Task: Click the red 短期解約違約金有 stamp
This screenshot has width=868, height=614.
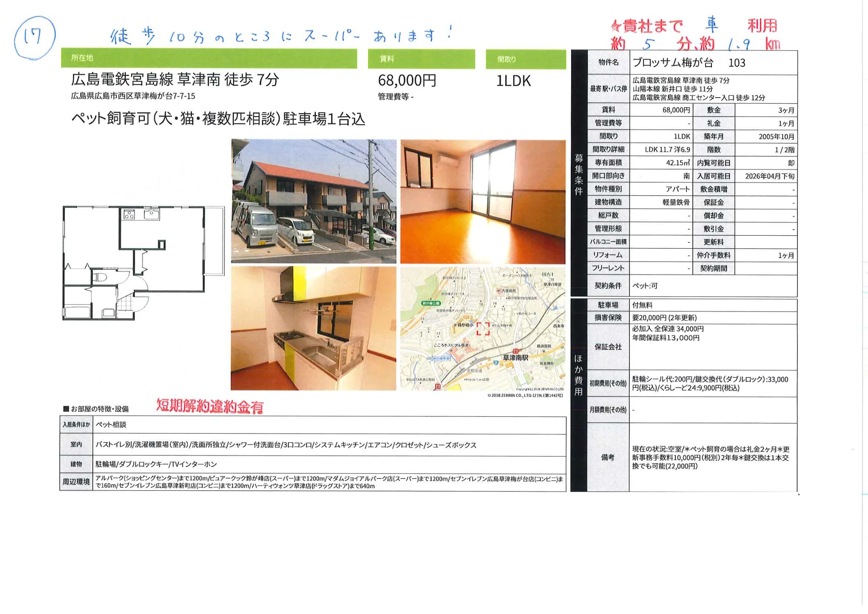Action: (x=210, y=406)
